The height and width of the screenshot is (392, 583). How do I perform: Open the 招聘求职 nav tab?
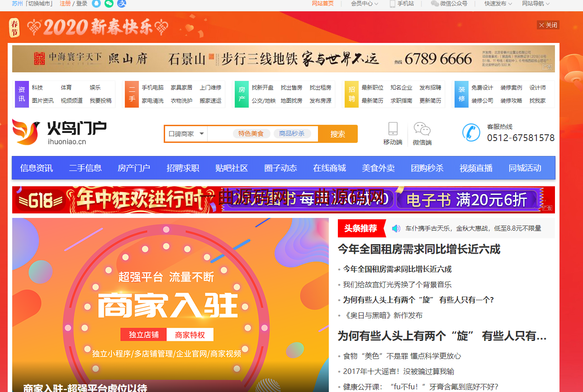[183, 168]
